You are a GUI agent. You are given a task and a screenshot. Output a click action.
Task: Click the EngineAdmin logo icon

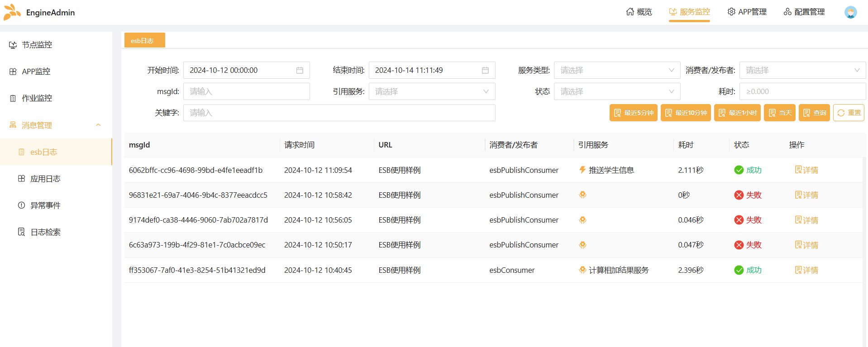12,12
